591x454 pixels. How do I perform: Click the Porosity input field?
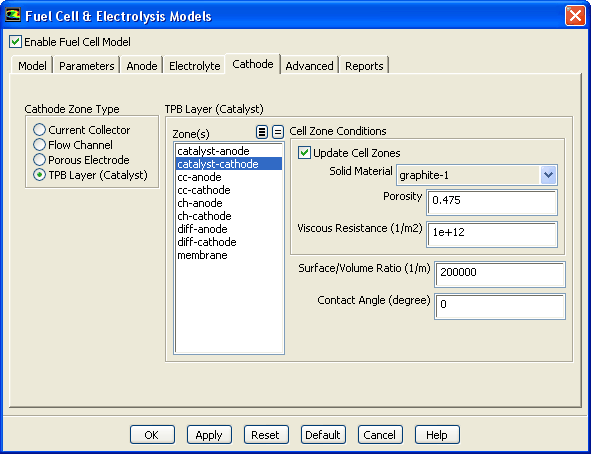[492, 202]
